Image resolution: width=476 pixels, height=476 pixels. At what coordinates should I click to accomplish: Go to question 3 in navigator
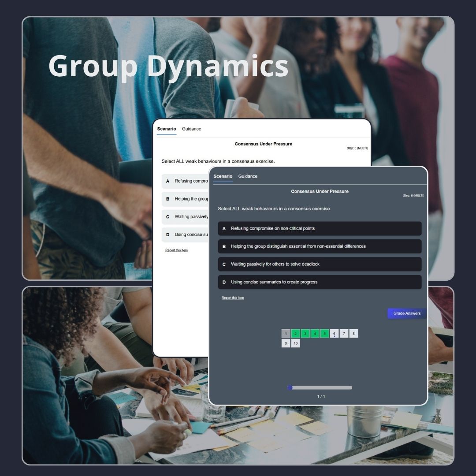click(x=305, y=334)
